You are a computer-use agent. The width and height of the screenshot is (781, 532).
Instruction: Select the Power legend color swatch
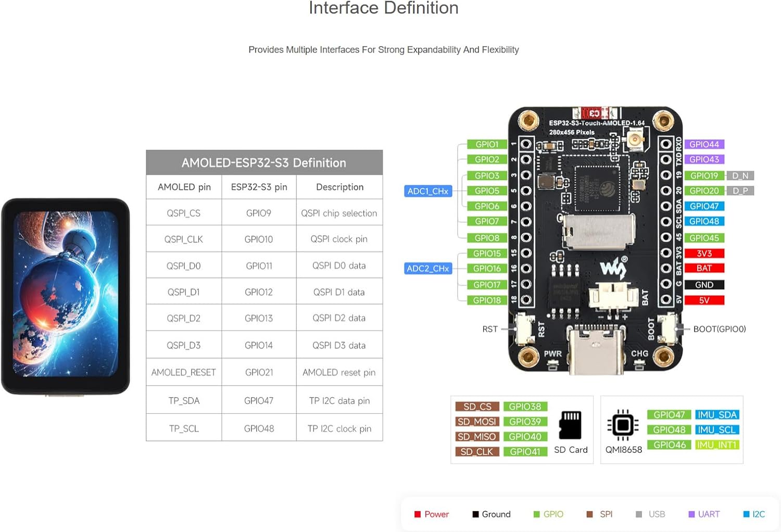pyautogui.click(x=417, y=514)
